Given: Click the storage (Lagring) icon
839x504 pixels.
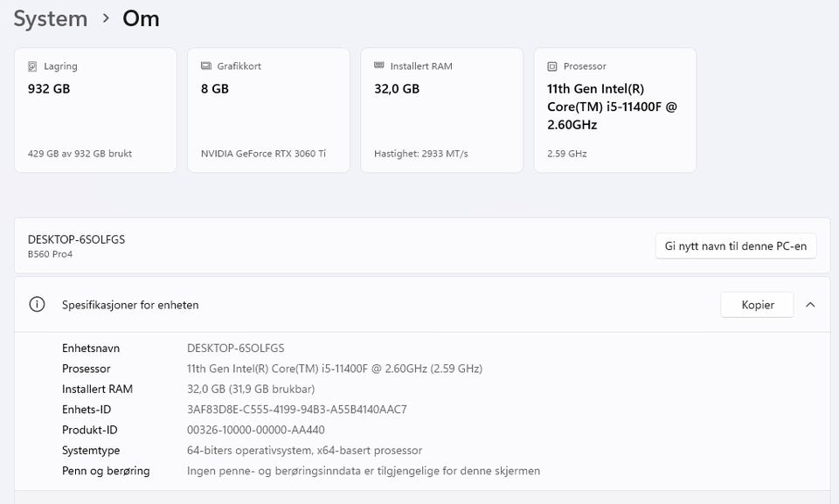Looking at the screenshot, I should [x=32, y=66].
